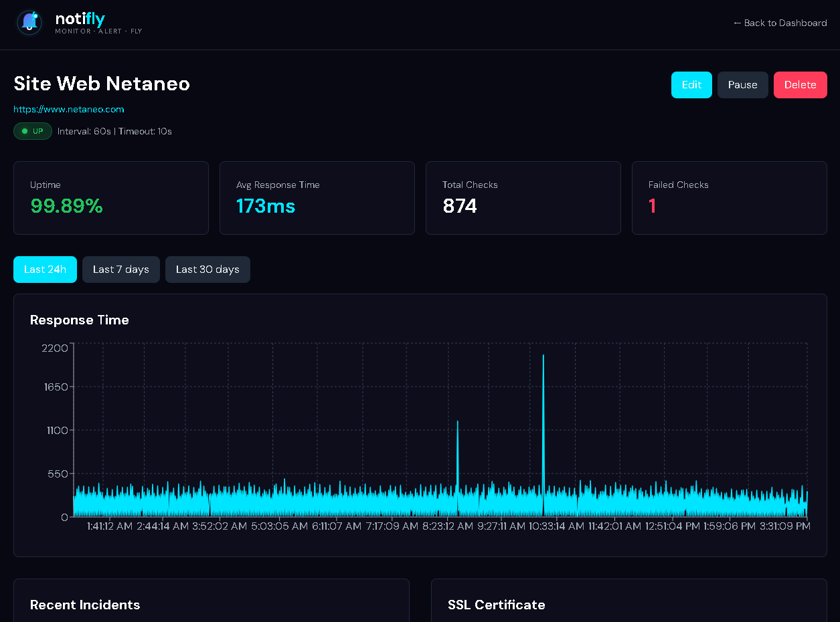
Task: Click the Recent Incidents section header
Action: tap(84, 605)
